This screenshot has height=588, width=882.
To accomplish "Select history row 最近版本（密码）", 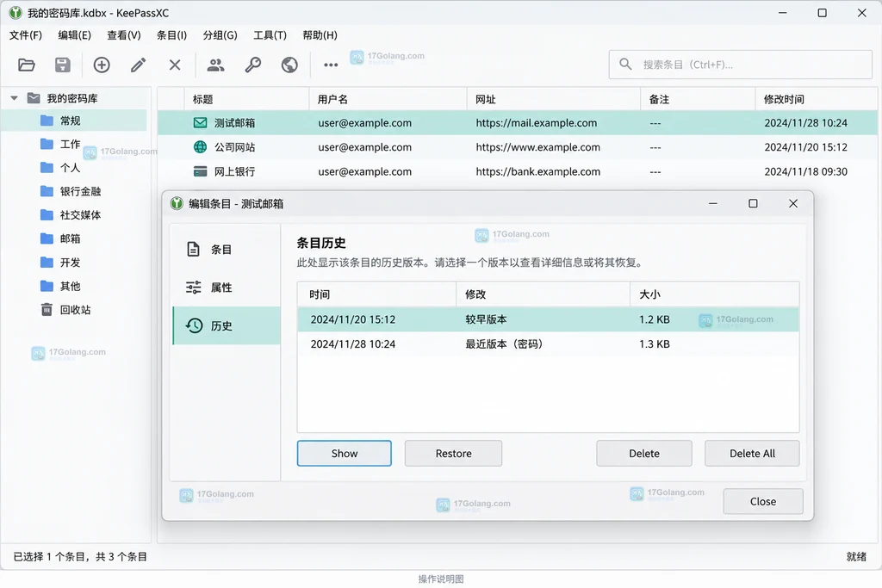I will [548, 344].
